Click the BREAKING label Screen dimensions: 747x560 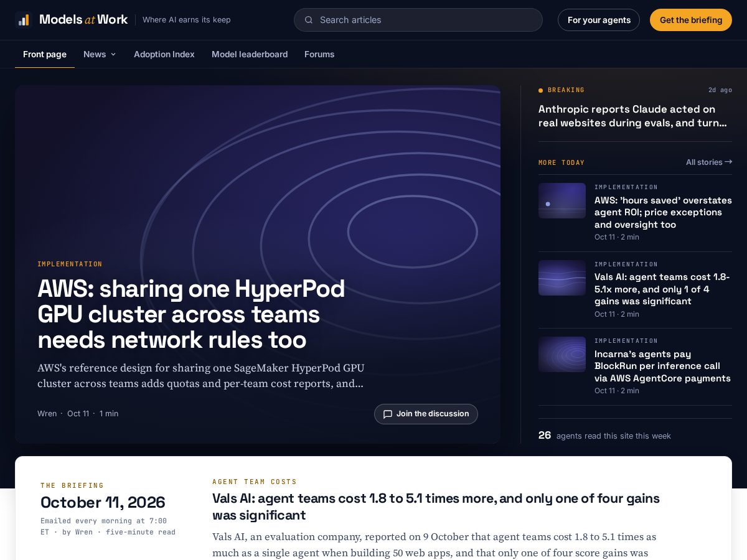pos(566,90)
